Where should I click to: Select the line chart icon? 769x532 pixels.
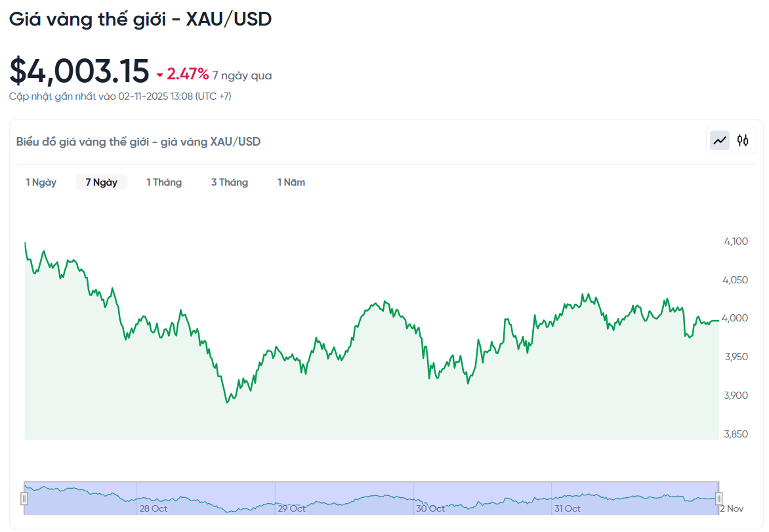pyautogui.click(x=720, y=140)
